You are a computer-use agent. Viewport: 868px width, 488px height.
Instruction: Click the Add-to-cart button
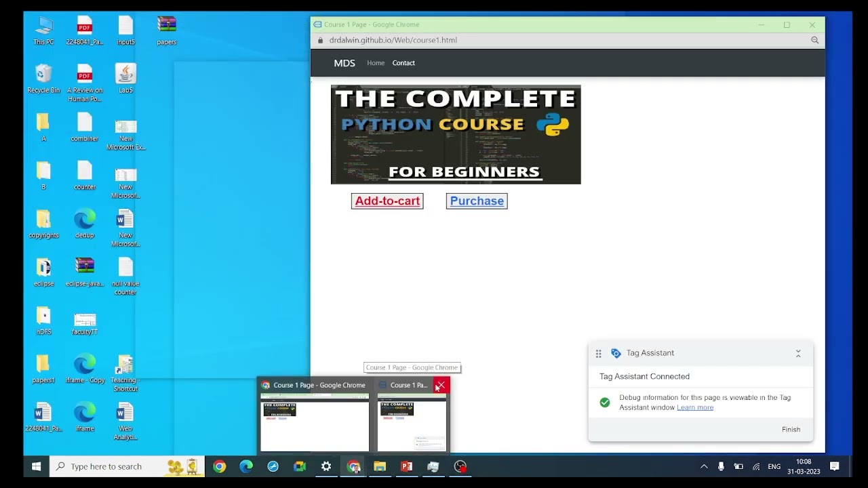tap(387, 201)
